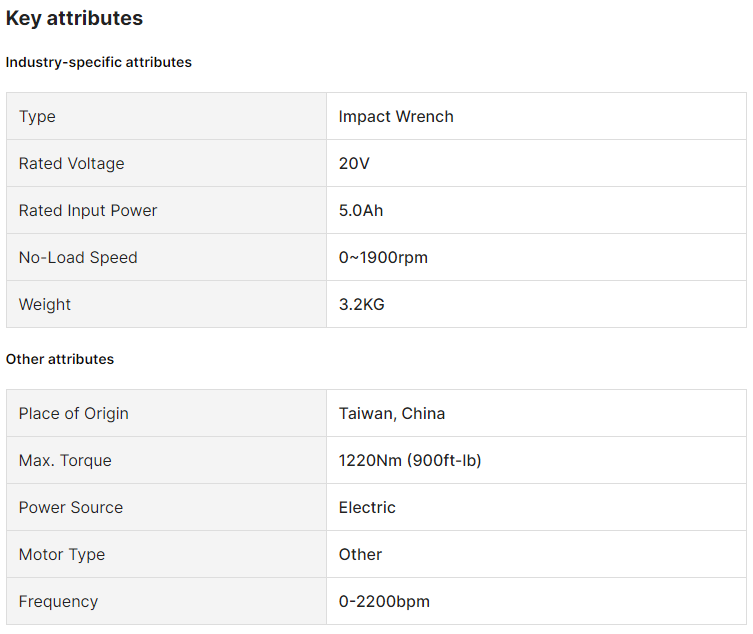The height and width of the screenshot is (634, 753).
Task: Select the "Taiwan, China" origin value
Action: point(392,413)
